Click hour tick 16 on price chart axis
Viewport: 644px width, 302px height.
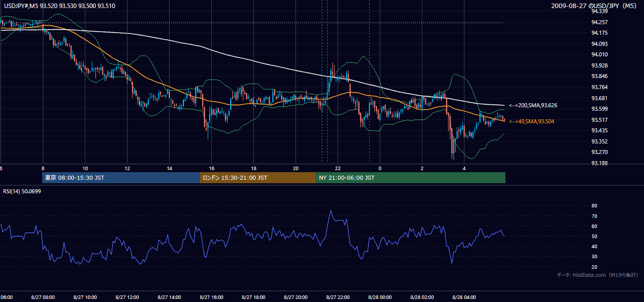pos(212,168)
